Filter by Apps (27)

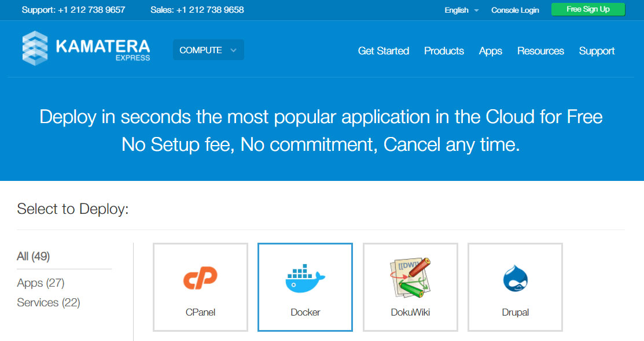click(x=41, y=283)
